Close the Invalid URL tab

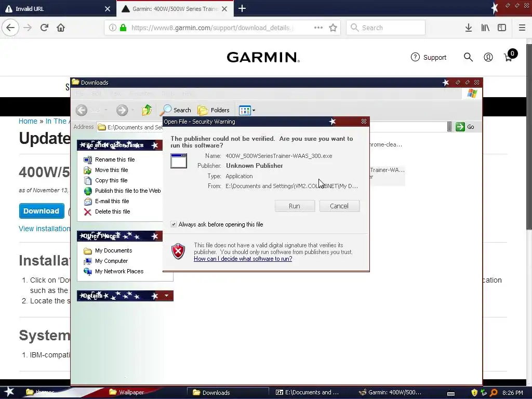point(108,9)
